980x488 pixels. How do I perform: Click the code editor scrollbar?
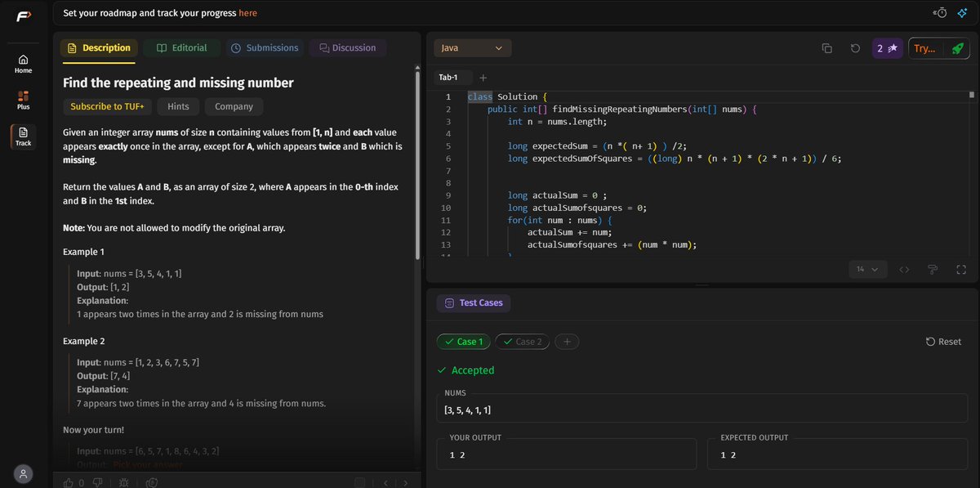(x=972, y=94)
